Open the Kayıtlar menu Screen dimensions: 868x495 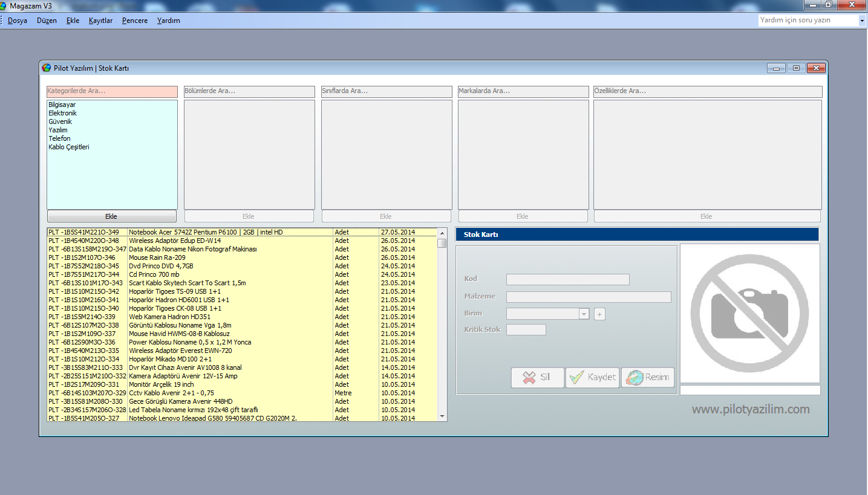100,21
